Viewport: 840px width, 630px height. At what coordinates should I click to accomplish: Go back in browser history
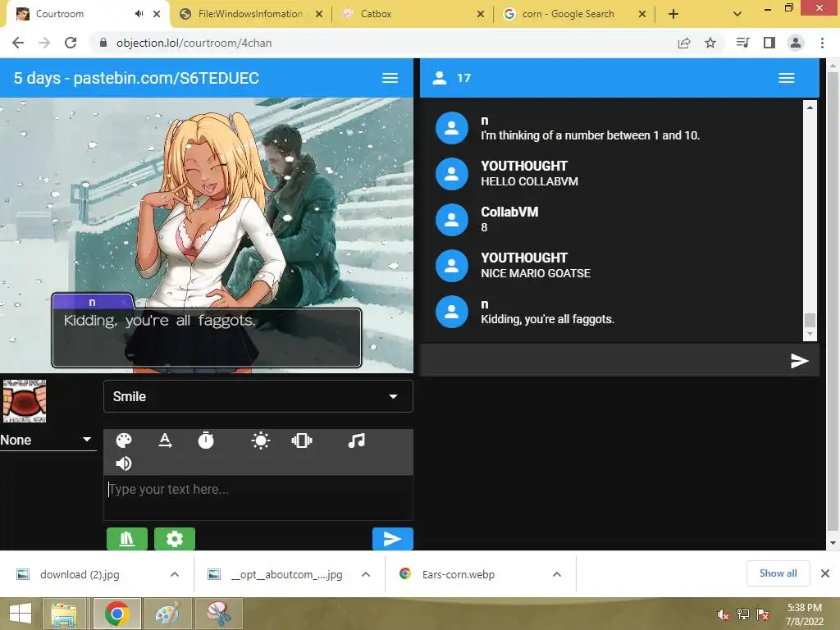click(x=18, y=43)
